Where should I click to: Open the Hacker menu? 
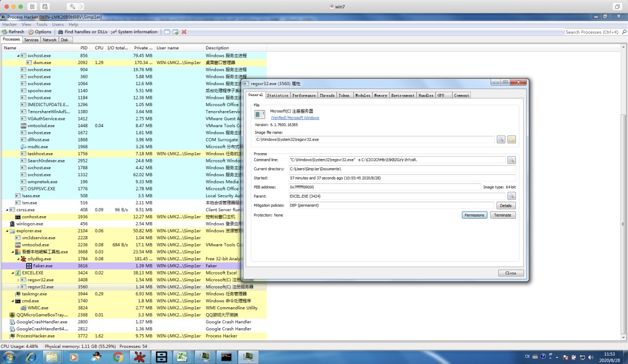point(9,24)
